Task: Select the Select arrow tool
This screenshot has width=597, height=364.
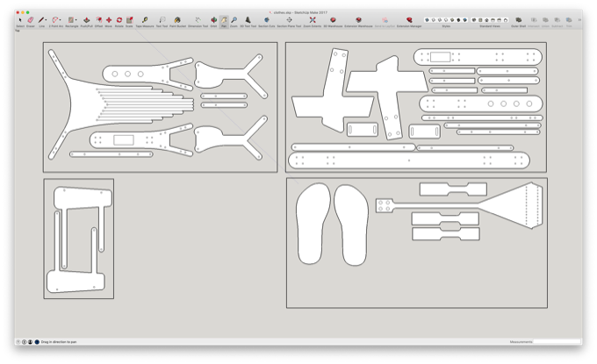Action: [x=20, y=20]
